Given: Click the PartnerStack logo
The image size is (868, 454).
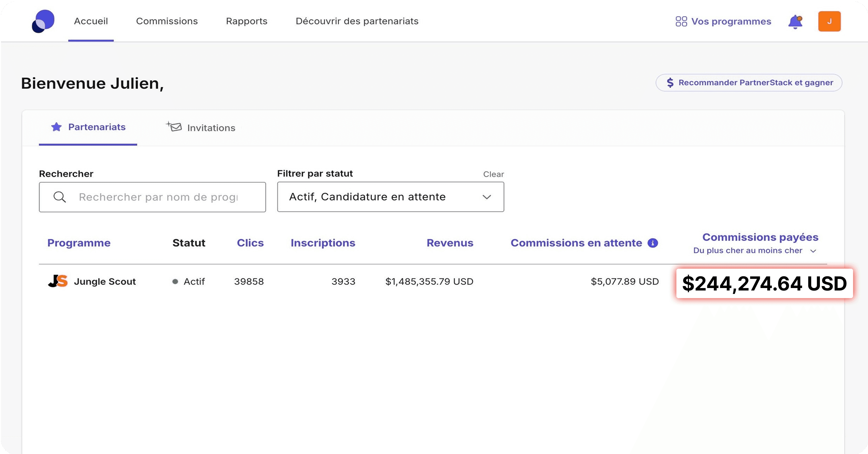Looking at the screenshot, I should [43, 21].
